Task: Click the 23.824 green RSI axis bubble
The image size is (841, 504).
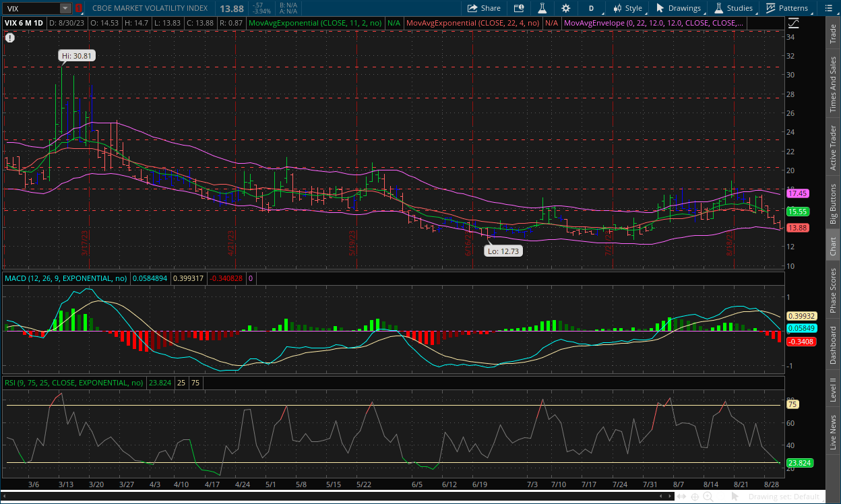Action: (799, 463)
